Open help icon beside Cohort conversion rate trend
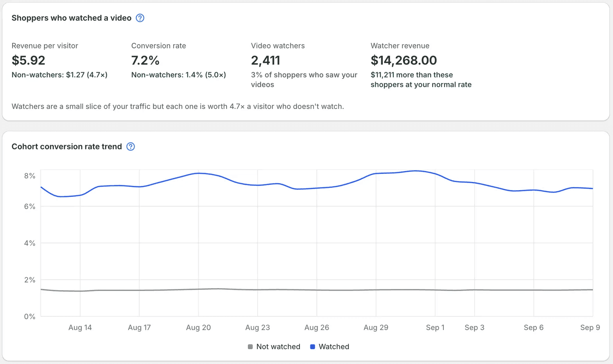This screenshot has height=364, width=613. coord(131,146)
